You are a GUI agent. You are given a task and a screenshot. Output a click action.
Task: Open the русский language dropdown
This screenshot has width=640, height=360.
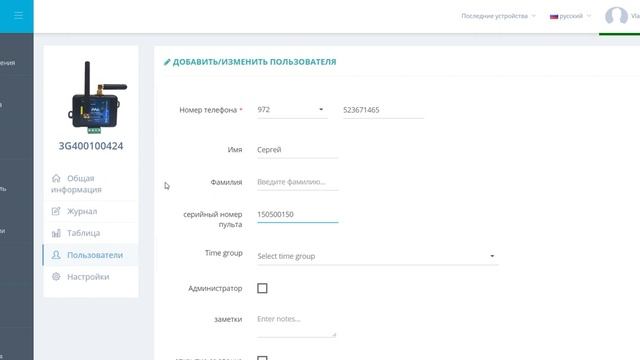point(570,16)
